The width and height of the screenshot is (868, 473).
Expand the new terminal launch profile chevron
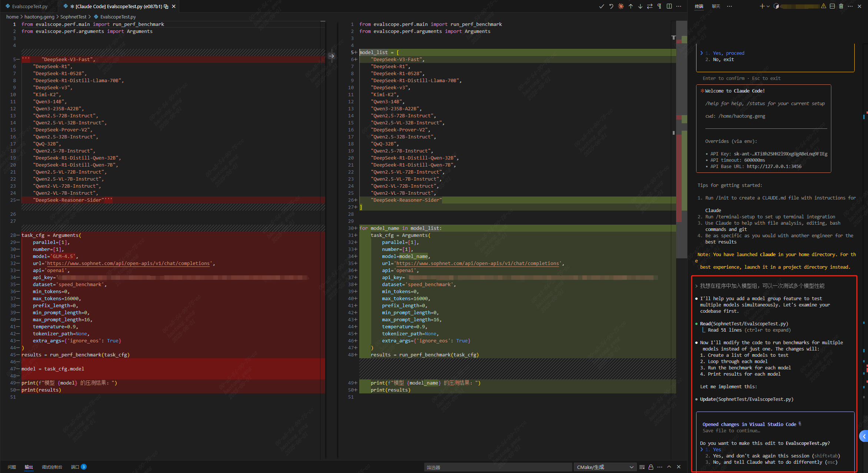click(768, 6)
